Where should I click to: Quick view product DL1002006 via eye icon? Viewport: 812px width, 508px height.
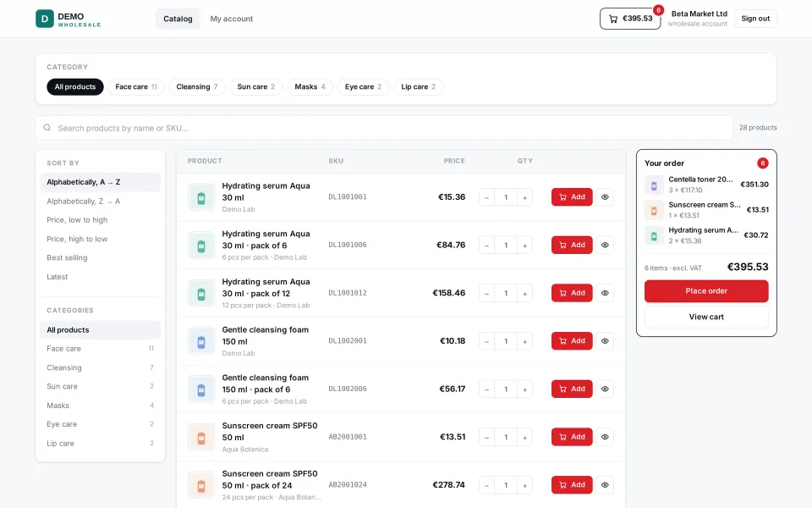pos(605,389)
